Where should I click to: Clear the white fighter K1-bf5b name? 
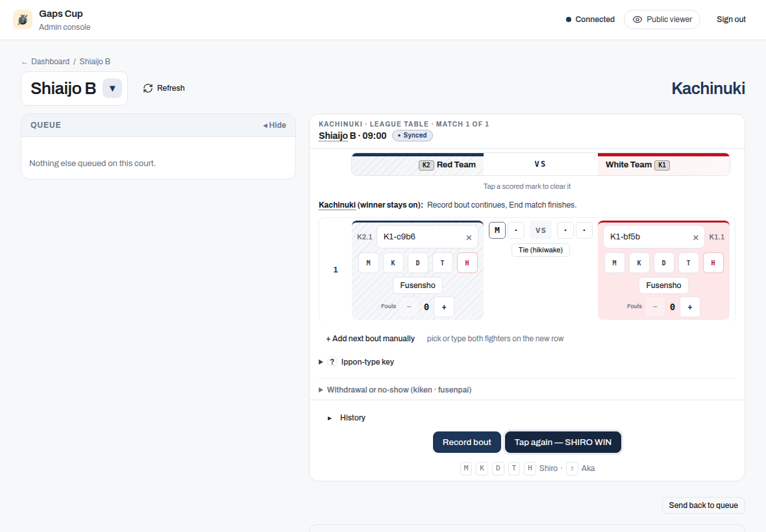coord(696,237)
